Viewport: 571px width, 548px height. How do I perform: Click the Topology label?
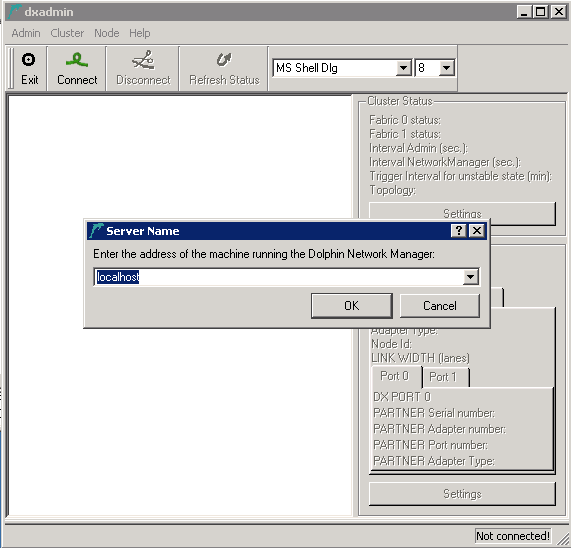click(x=393, y=190)
